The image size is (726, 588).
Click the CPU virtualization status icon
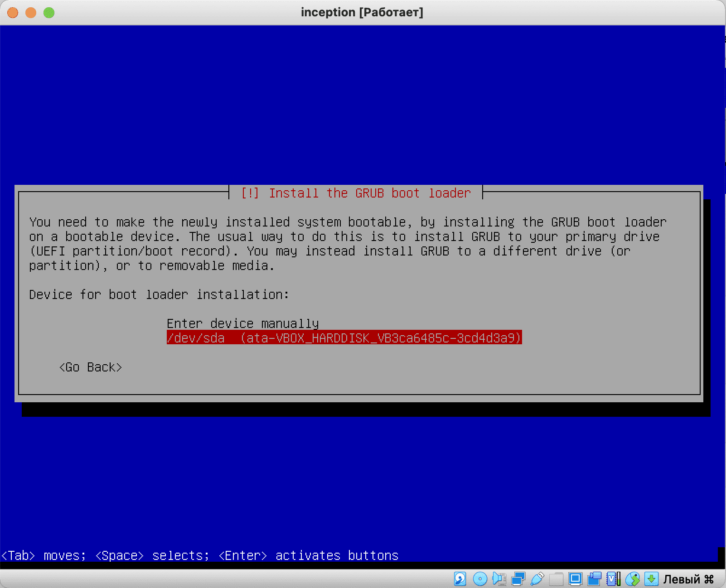pyautogui.click(x=613, y=578)
